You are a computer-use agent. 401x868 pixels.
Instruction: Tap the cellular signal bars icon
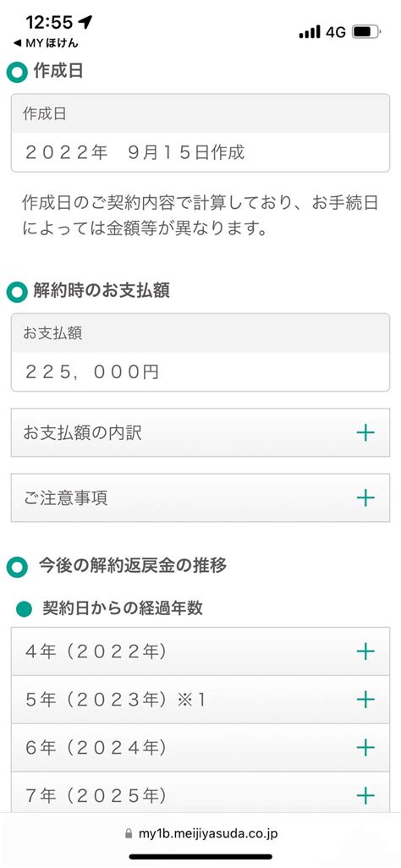310,32
